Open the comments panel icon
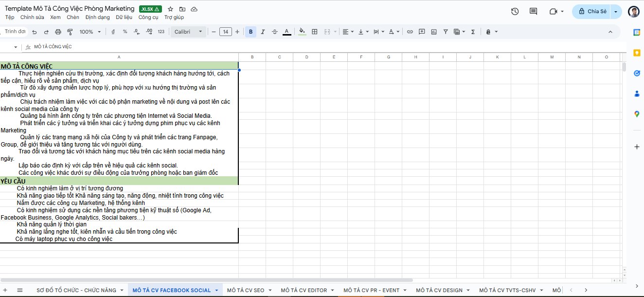The height and width of the screenshot is (297, 644). click(x=533, y=11)
